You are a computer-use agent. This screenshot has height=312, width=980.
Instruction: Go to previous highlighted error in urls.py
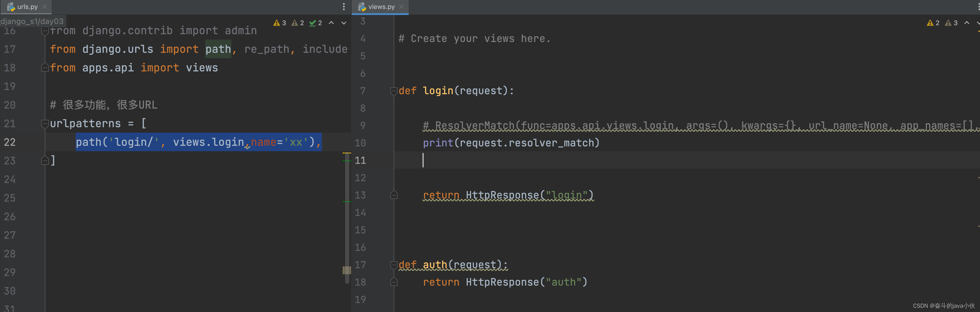(331, 23)
